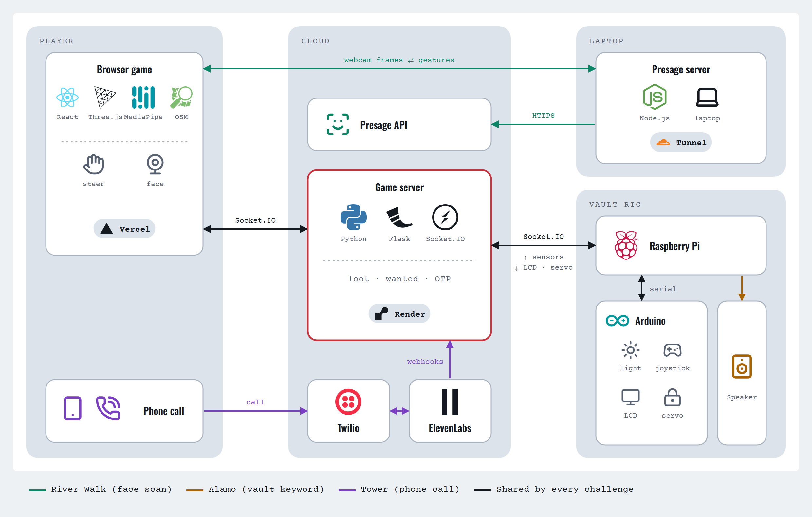Click the Speaker icon
The height and width of the screenshot is (517, 812).
click(x=742, y=366)
